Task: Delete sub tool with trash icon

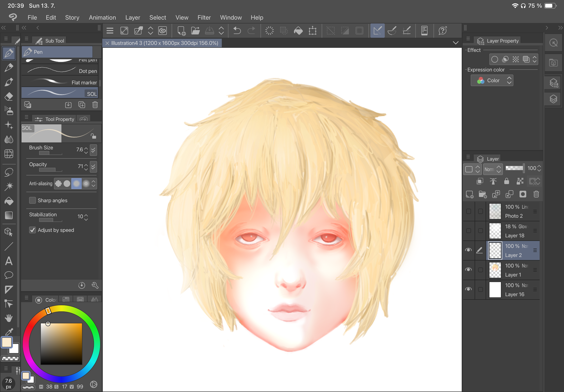Action: point(95,105)
